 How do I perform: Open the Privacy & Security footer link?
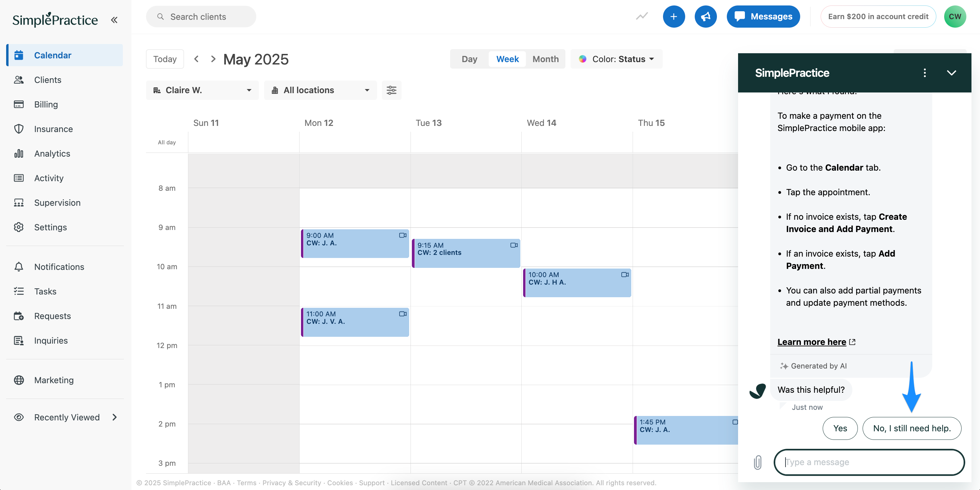(292, 483)
